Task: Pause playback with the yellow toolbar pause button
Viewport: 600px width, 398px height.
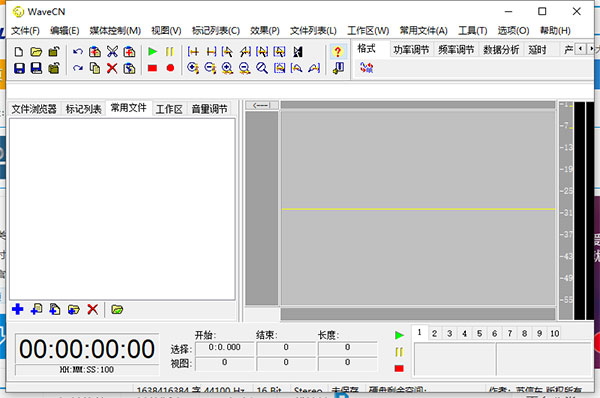Action: pyautogui.click(x=170, y=52)
